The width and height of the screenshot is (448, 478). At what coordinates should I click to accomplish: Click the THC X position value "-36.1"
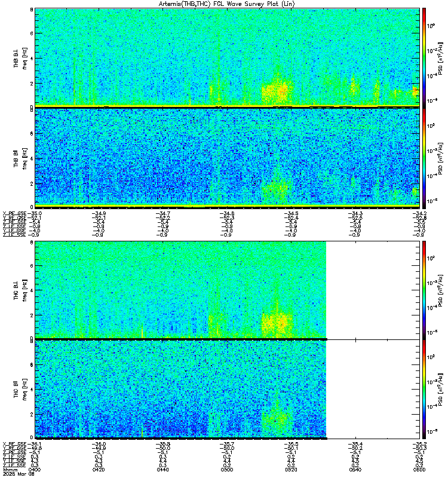tap(35, 444)
